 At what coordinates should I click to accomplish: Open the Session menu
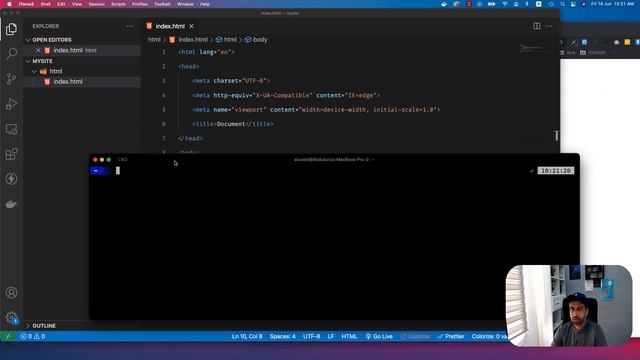[x=96, y=4]
